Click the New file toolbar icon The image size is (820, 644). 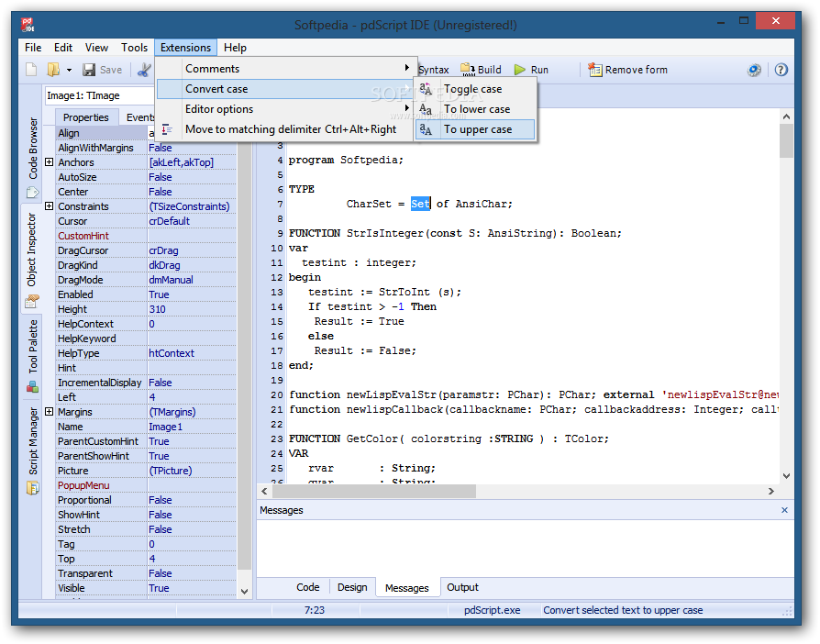pyautogui.click(x=31, y=70)
